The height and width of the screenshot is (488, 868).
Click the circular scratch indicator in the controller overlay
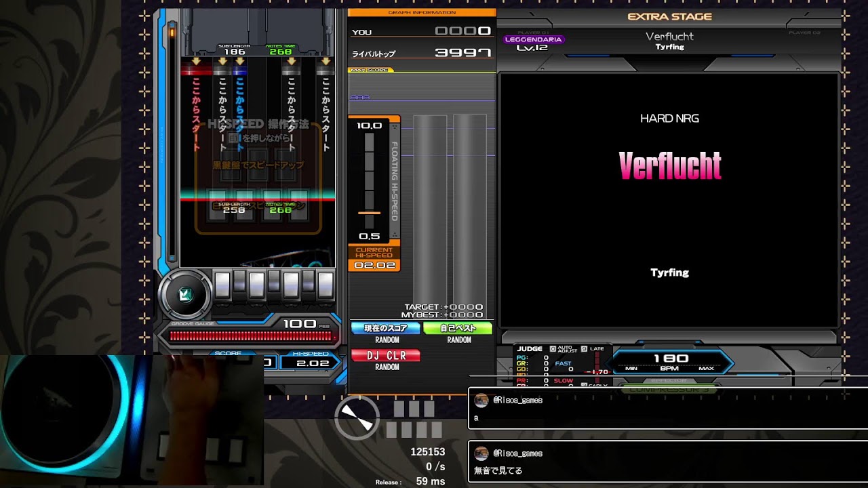357,418
